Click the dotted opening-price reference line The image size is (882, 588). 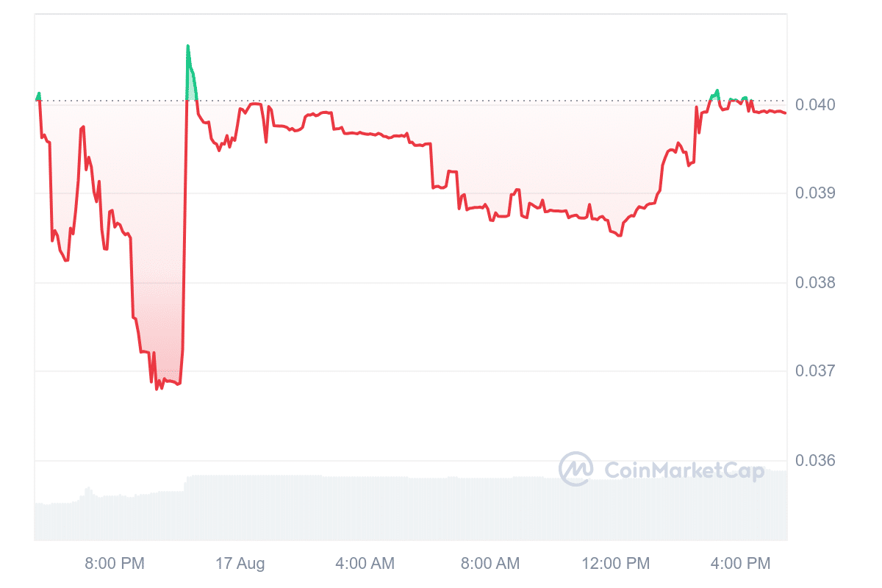coord(441,100)
